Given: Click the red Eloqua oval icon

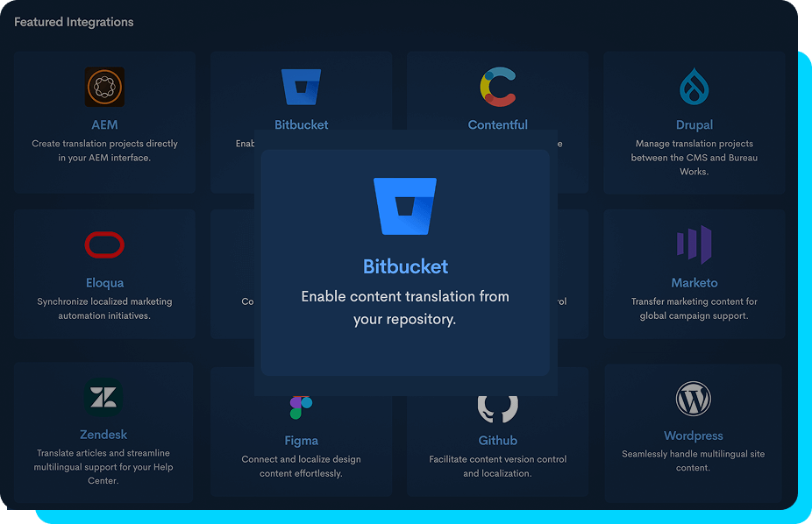Looking at the screenshot, I should click(x=104, y=244).
